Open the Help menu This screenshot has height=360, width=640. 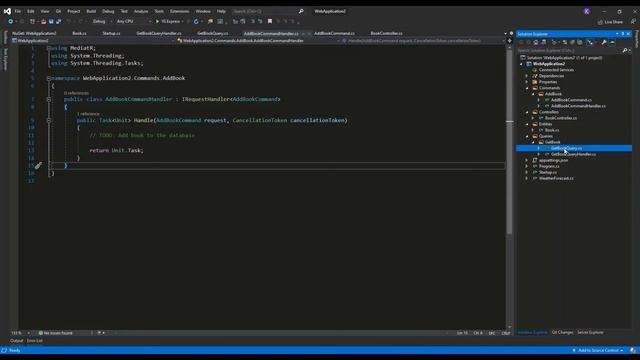click(x=221, y=11)
